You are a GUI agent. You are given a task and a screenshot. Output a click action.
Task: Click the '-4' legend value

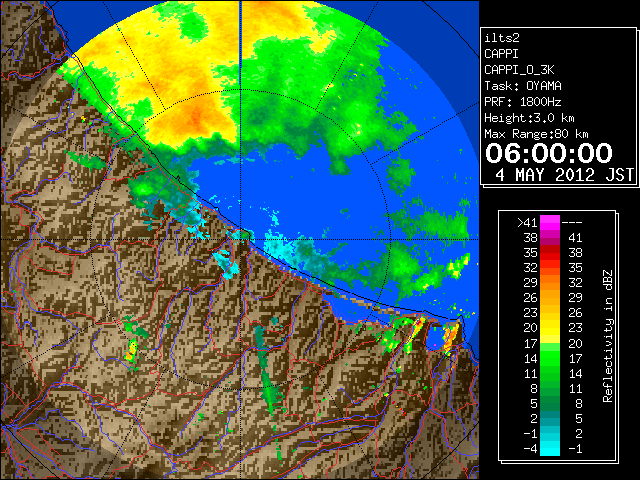point(531,449)
